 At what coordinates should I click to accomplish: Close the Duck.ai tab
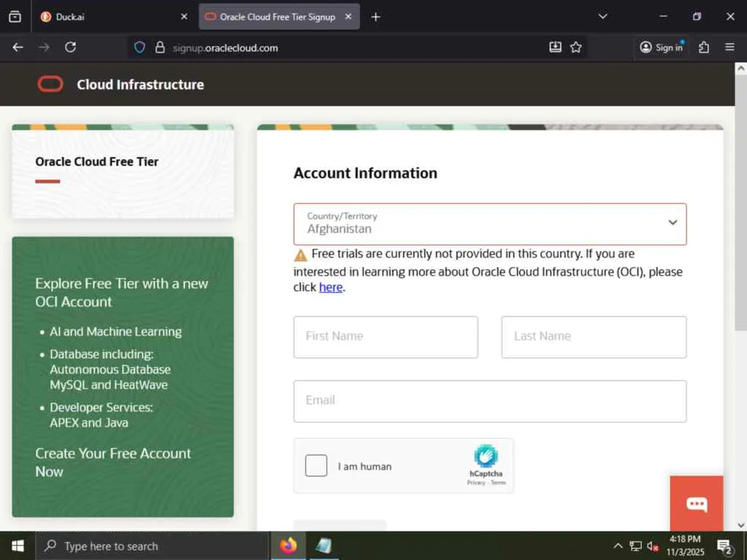click(185, 17)
